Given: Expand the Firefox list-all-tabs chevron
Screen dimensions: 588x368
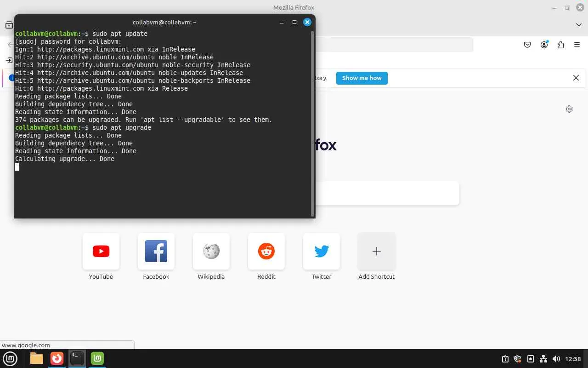Looking at the screenshot, I should pyautogui.click(x=579, y=24).
